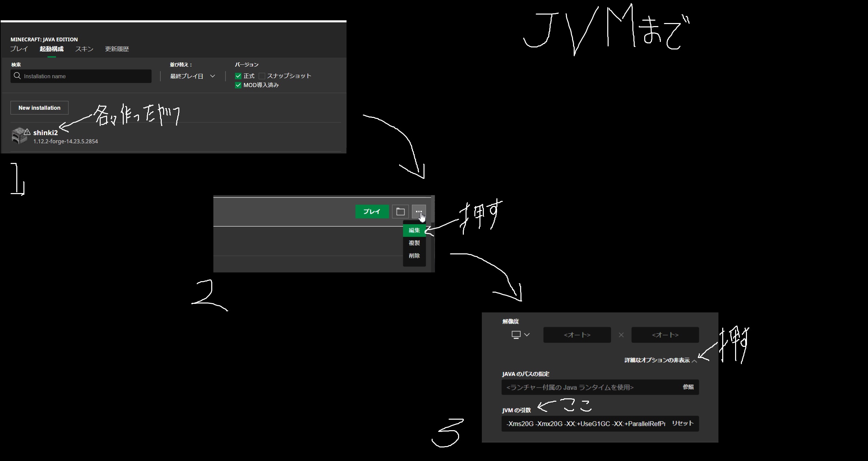Image resolution: width=868 pixels, height=461 pixels.
Task: Click the shinki2 furnace icon
Action: click(x=19, y=136)
